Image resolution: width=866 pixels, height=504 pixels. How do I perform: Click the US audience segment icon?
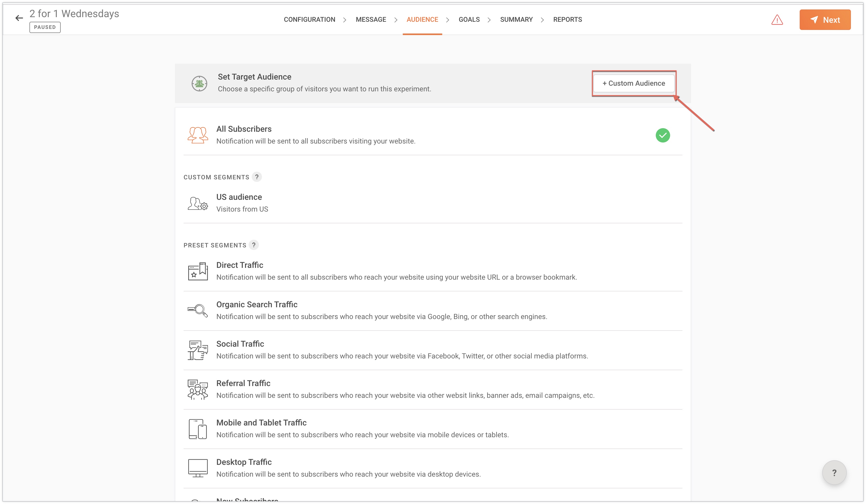[x=198, y=203]
